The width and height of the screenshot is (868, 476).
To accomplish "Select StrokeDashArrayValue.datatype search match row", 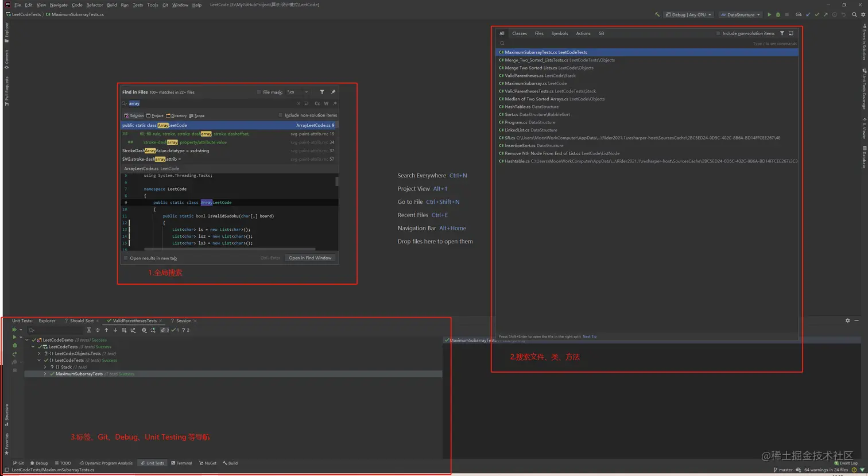I will point(228,150).
